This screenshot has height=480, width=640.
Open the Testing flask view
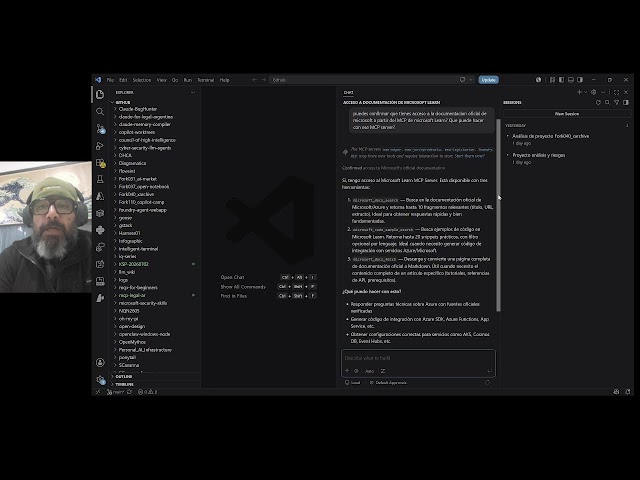[100, 179]
